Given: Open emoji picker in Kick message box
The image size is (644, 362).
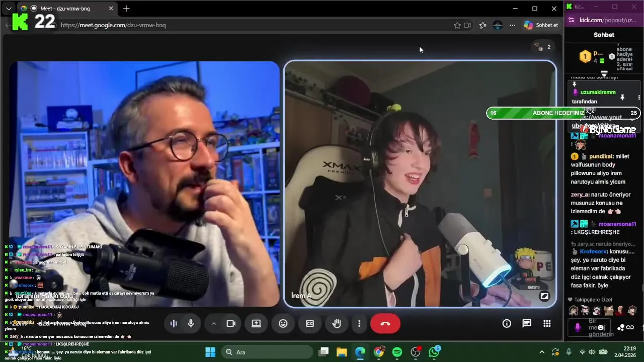Looking at the screenshot, I should point(600,327).
